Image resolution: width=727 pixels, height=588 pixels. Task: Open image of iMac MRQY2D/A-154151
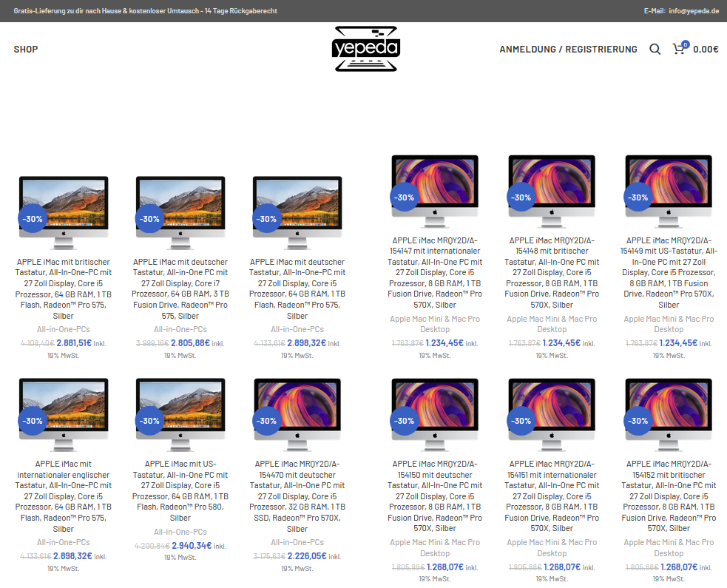pos(552,415)
